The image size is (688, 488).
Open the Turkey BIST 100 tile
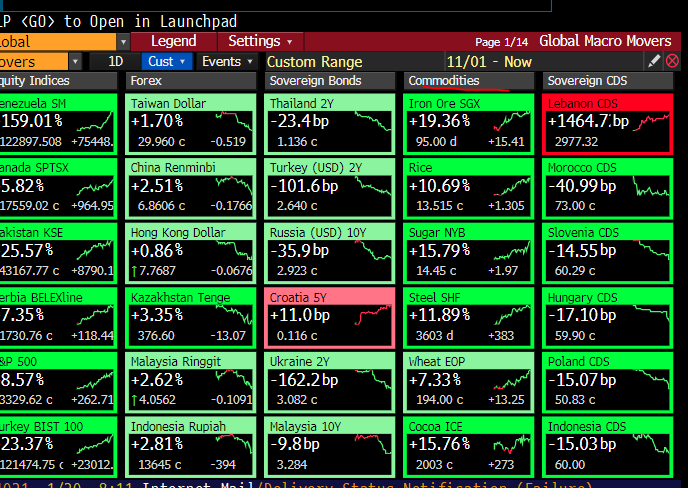click(x=58, y=447)
